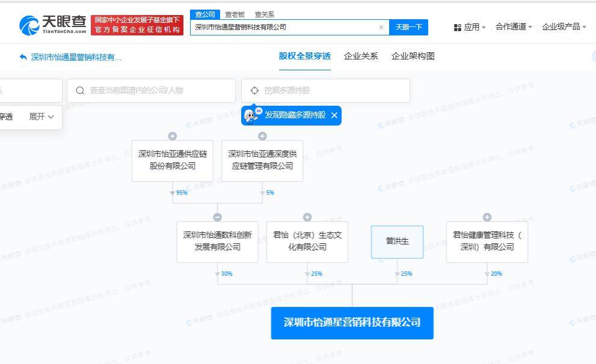Open the 展开 dropdown
The image size is (596, 364).
click(x=41, y=117)
